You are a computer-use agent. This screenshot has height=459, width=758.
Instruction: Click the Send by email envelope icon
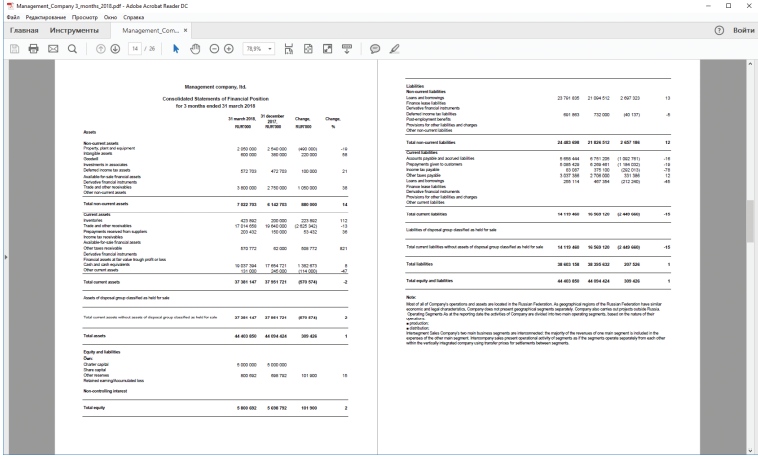(53, 48)
